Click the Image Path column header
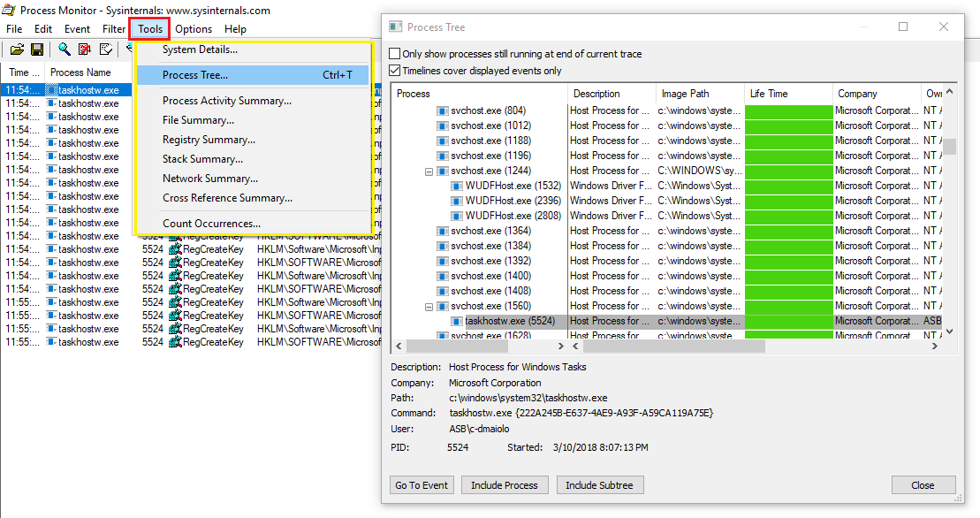 [700, 94]
